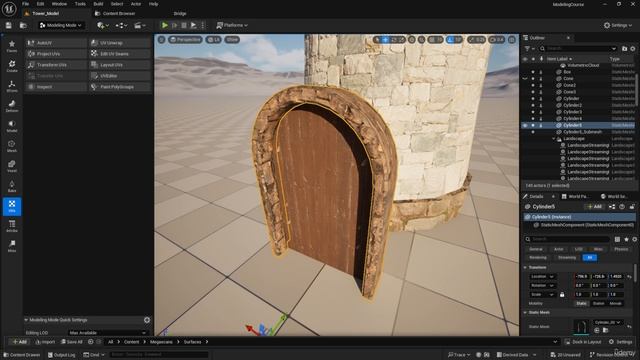640x360 pixels.
Task: Open the Create modeling category
Action: [x=12, y=66]
